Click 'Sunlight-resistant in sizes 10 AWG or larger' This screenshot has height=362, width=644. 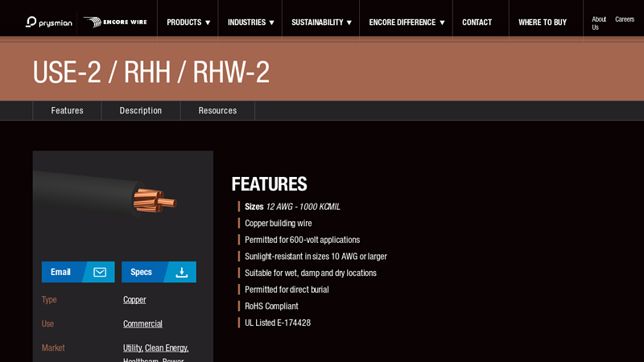click(x=316, y=257)
